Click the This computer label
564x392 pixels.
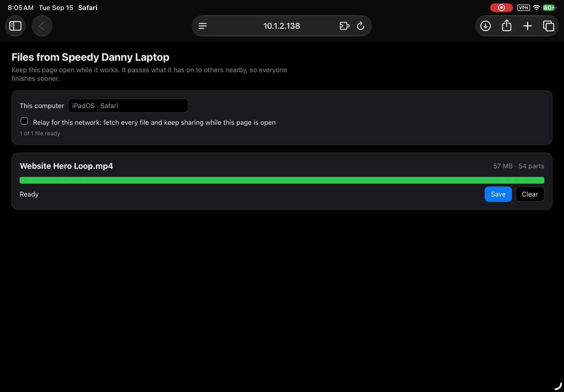point(42,106)
